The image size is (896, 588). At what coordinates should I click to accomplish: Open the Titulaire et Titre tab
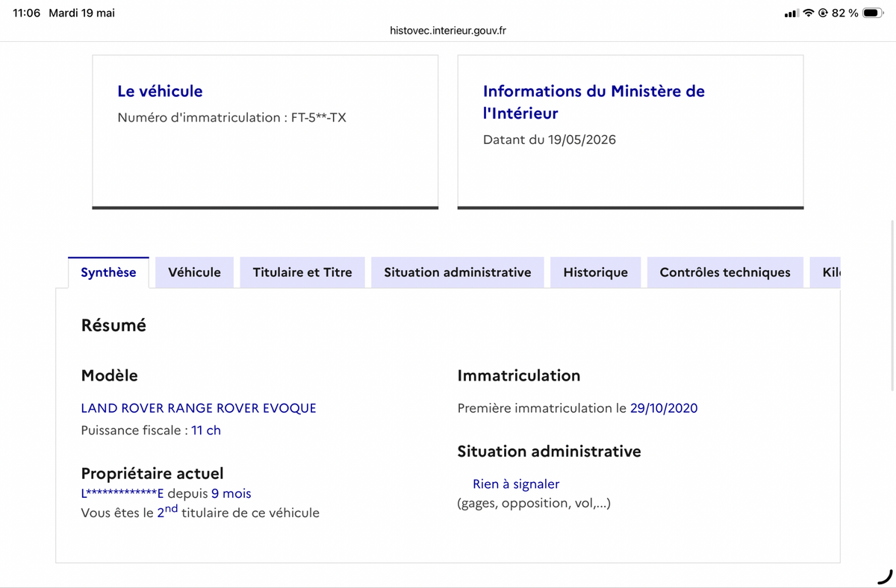302,272
